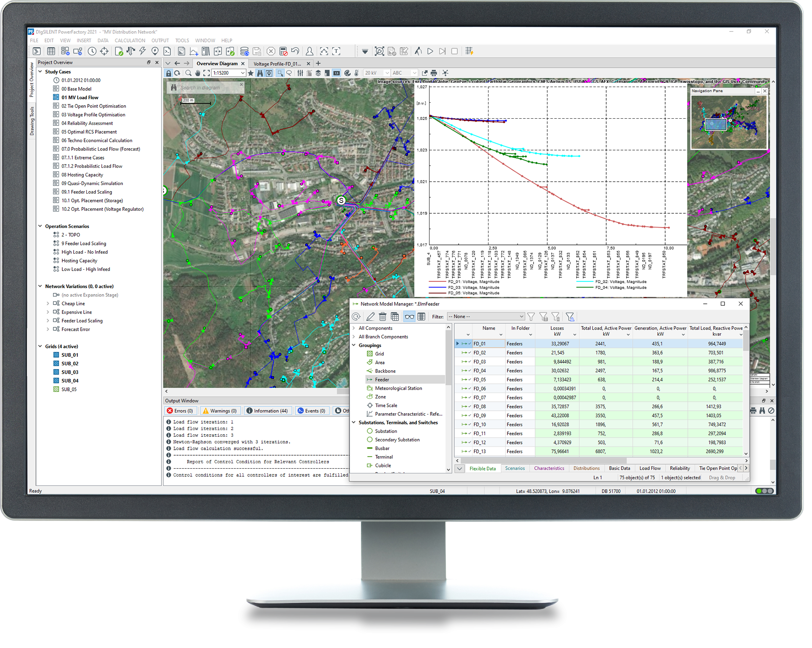Click the print icon in diagram toolbar
This screenshot has width=812, height=648.
(x=434, y=73)
